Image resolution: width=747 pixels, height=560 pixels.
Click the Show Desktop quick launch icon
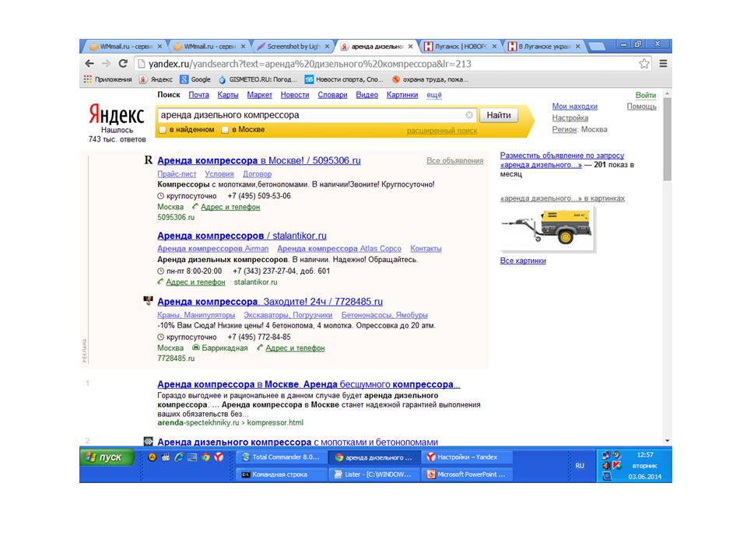click(192, 457)
